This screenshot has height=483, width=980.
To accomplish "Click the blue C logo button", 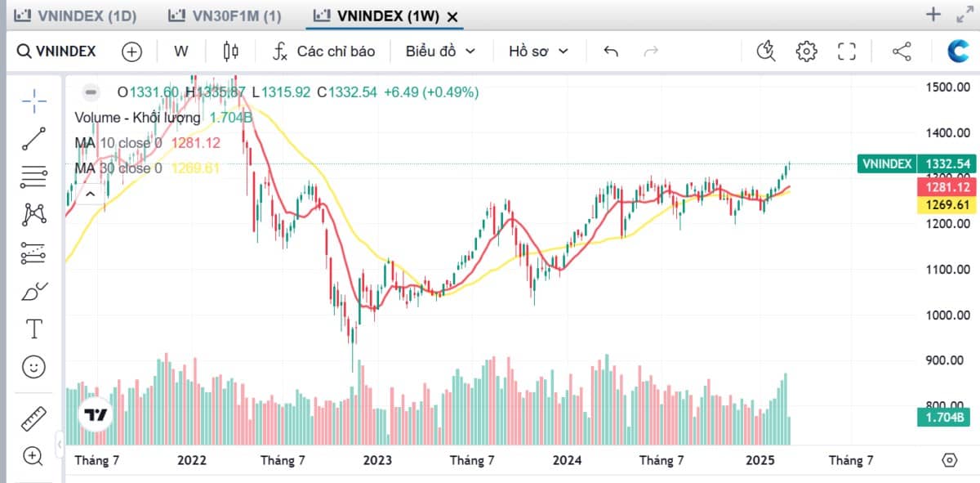I will coord(958,51).
